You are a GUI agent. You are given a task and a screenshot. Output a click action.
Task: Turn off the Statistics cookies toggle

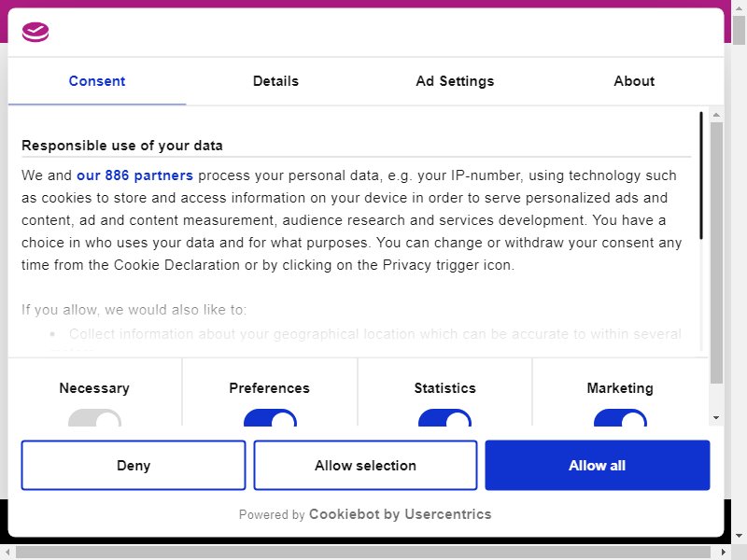(445, 417)
